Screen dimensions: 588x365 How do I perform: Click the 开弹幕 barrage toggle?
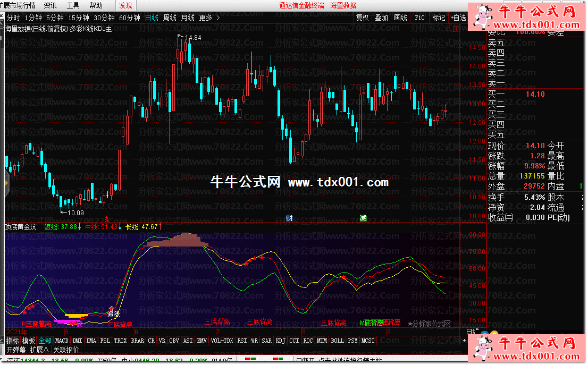[16, 350]
